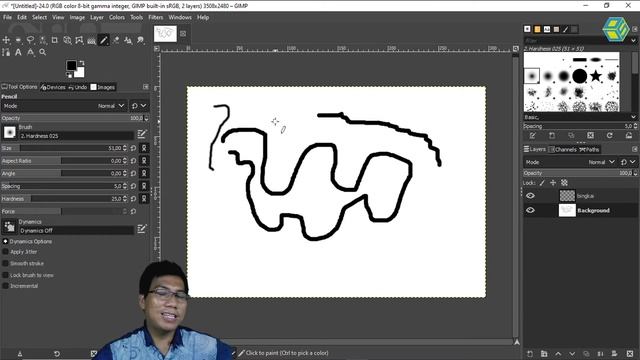Screen dimensions: 640x360
Task: Restore tool preset icon below tool options
Action: click(x=57, y=354)
